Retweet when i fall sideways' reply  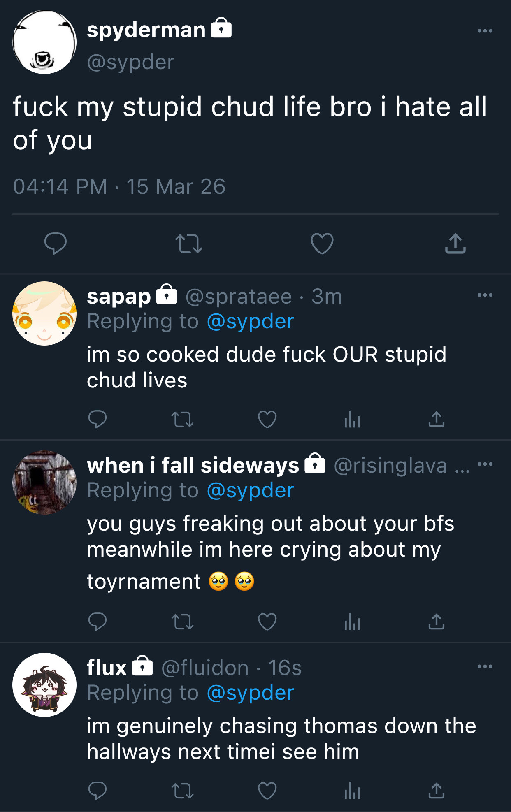pos(182,622)
